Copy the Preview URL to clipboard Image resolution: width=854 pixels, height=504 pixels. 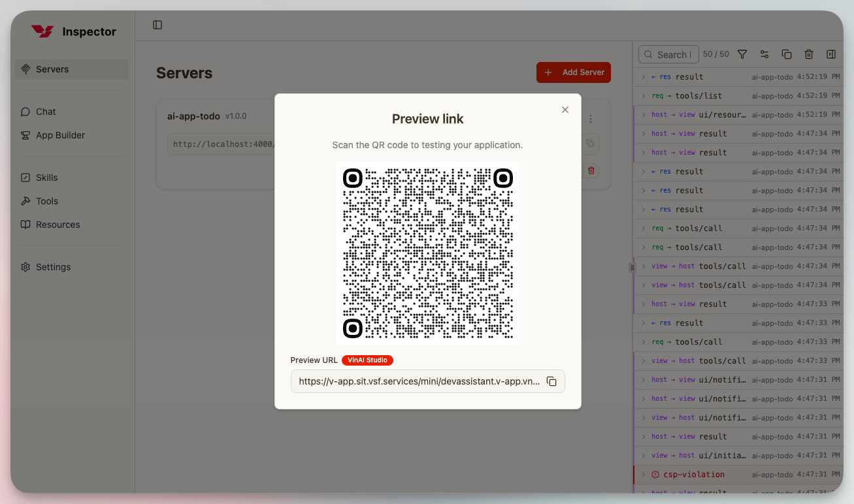pos(551,381)
